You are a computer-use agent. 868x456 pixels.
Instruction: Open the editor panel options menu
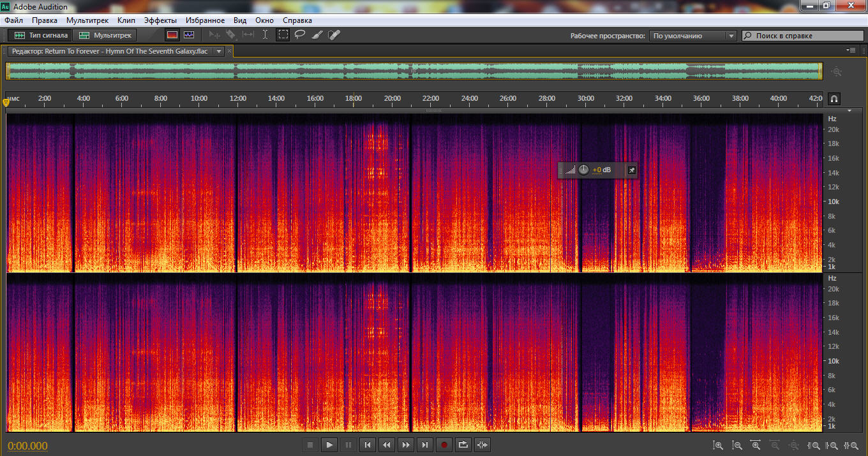click(x=851, y=50)
